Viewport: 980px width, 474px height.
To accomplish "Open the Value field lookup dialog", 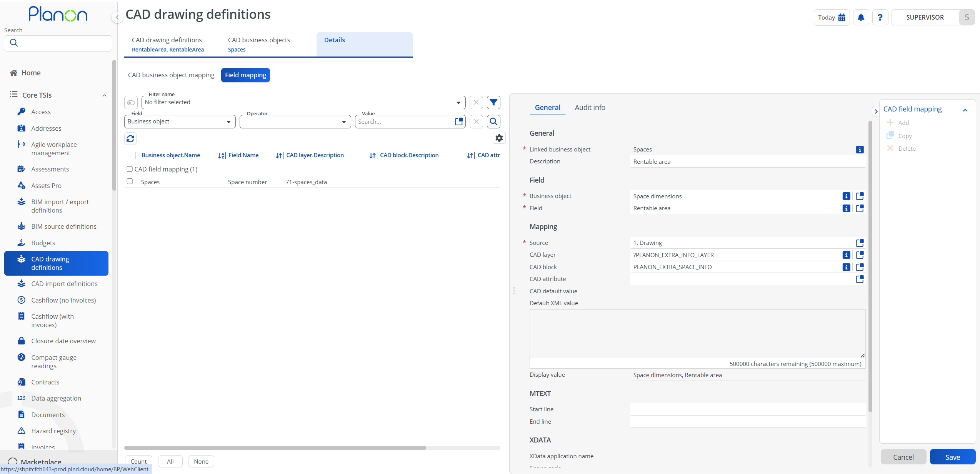I will (x=459, y=121).
